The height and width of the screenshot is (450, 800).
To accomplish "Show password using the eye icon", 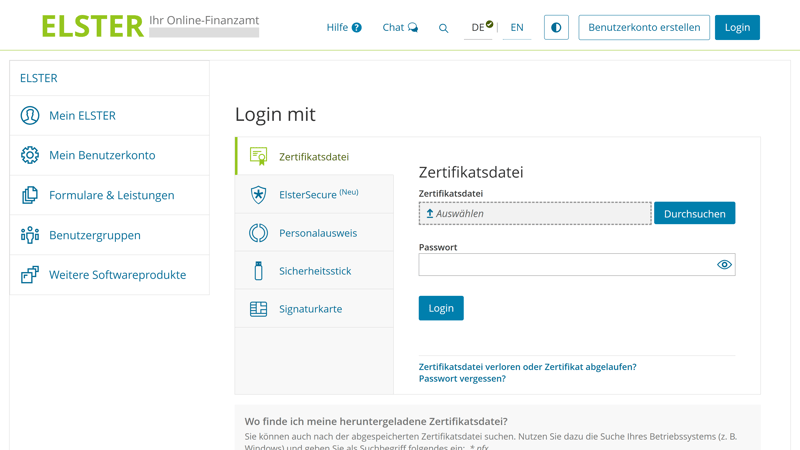I will point(724,265).
